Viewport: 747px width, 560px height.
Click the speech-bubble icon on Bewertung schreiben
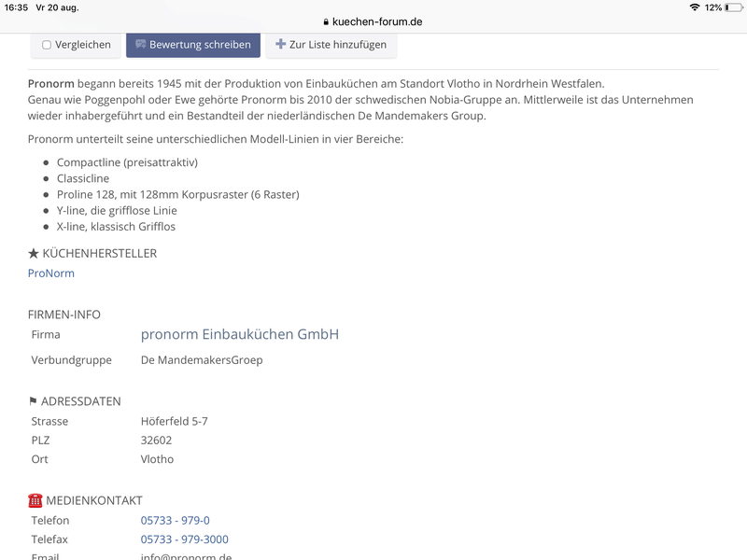(x=141, y=44)
